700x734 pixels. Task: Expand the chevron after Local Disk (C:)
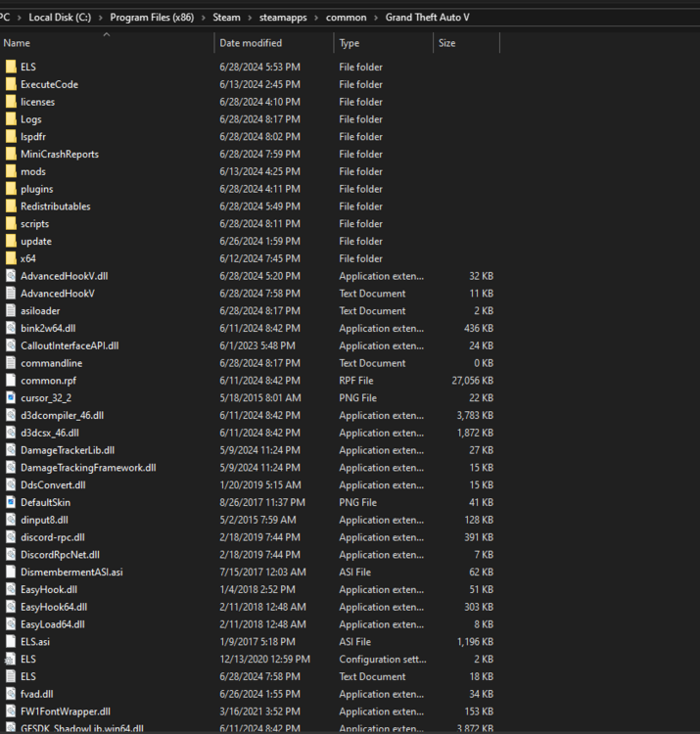click(x=101, y=18)
